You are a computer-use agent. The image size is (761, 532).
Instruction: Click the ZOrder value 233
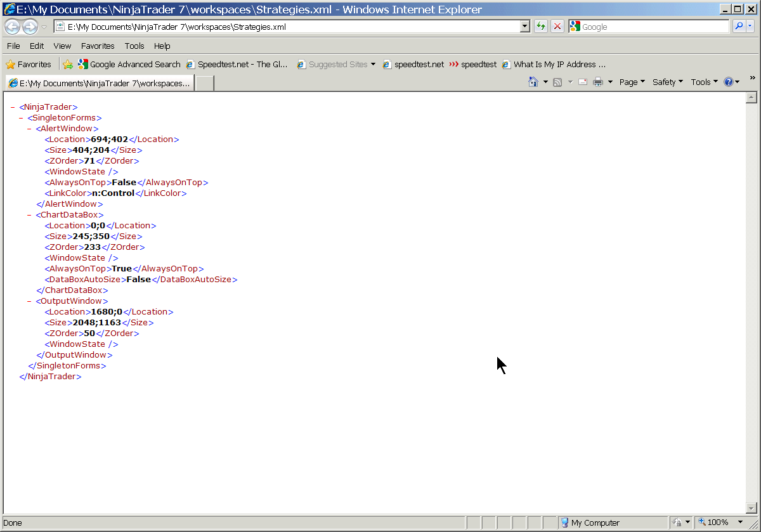click(93, 247)
